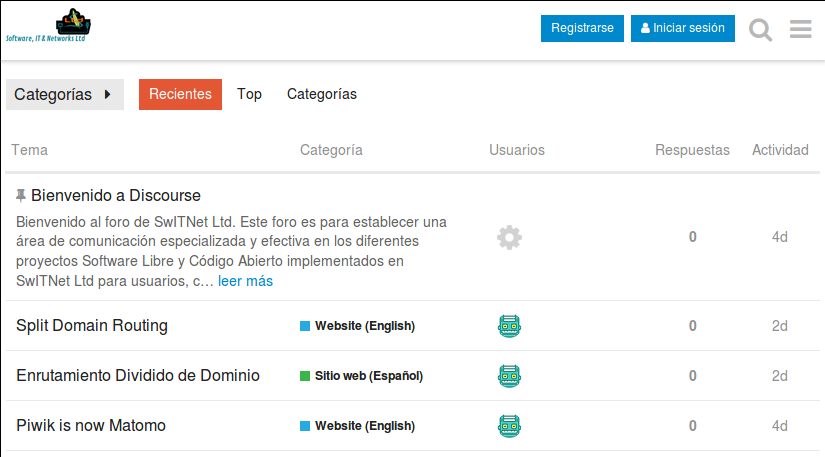Viewport: 825px width, 457px height.
Task: Click the Categoría column header
Action: 331,150
